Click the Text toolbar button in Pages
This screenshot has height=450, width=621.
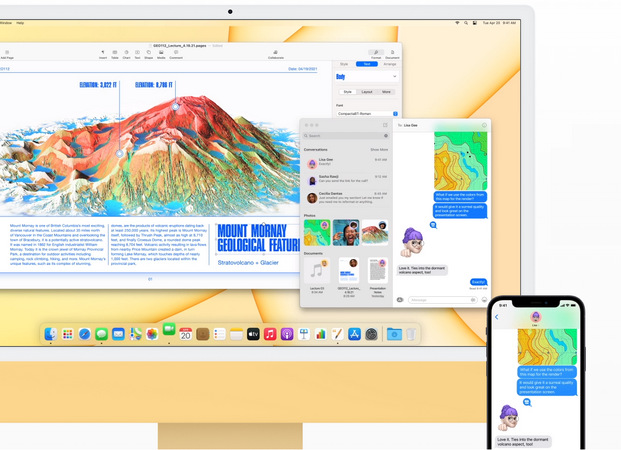coord(137,55)
